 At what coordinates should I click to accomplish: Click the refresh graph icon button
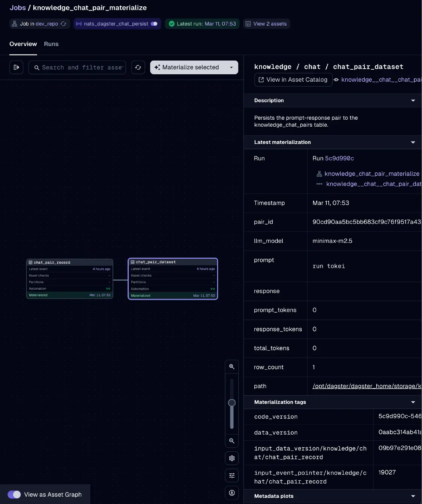[138, 67]
